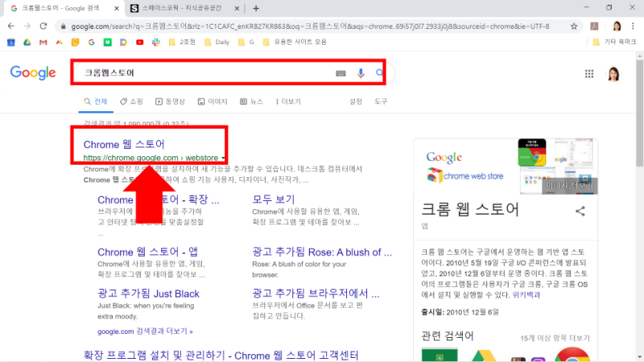
Task: Open the 도구 search tools
Action: coord(381,101)
